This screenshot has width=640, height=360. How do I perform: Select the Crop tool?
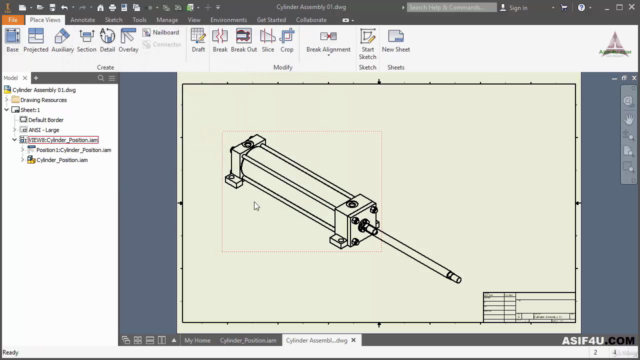287,40
